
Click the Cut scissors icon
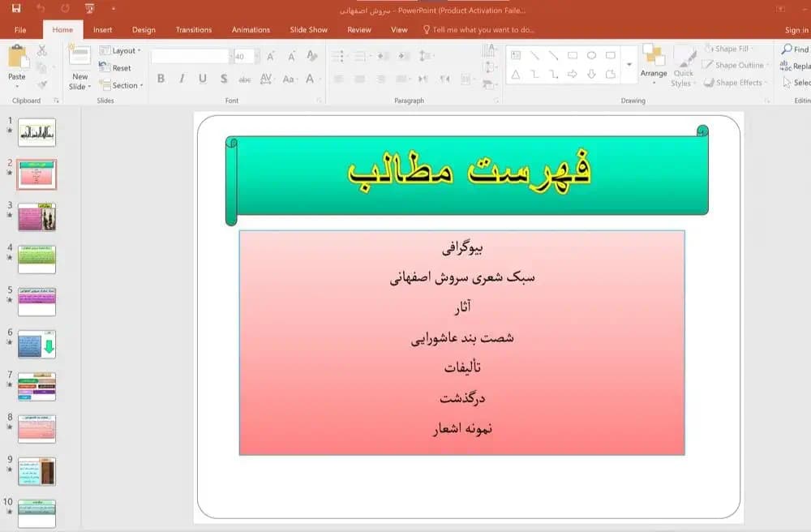click(x=42, y=50)
